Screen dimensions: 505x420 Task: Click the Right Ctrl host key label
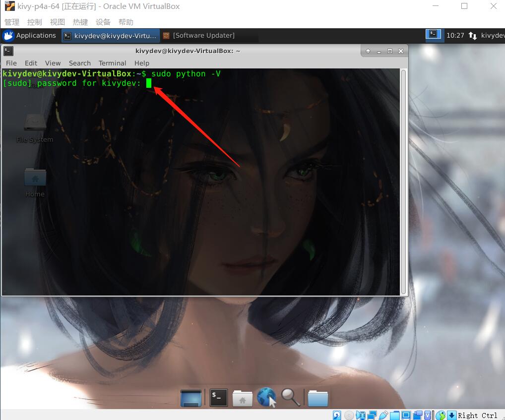pyautogui.click(x=478, y=415)
